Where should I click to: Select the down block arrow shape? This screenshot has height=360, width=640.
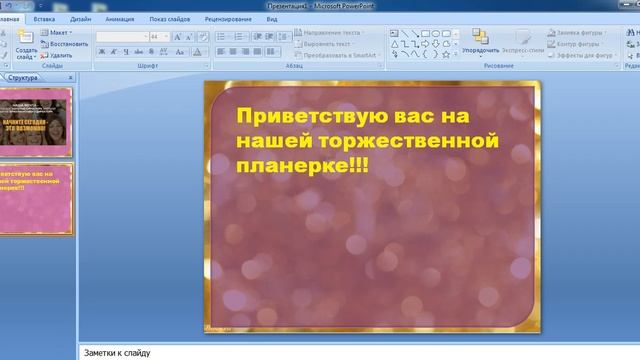coord(436,44)
